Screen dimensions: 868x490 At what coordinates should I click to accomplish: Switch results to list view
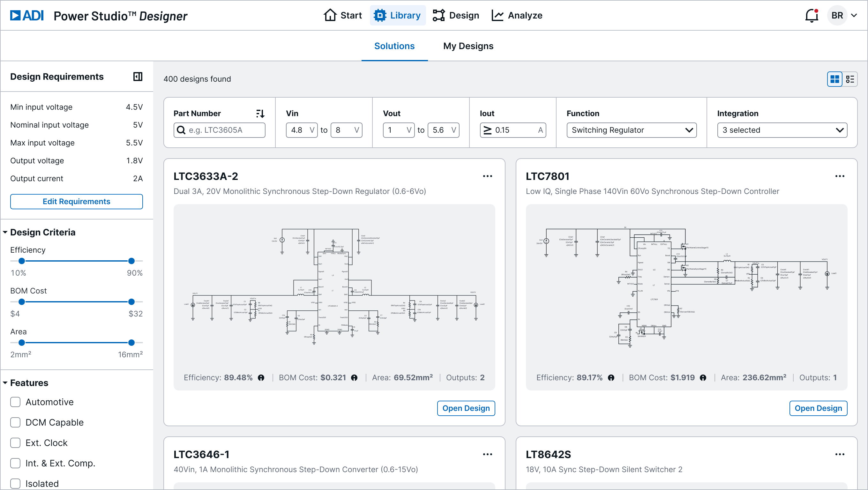pos(850,79)
